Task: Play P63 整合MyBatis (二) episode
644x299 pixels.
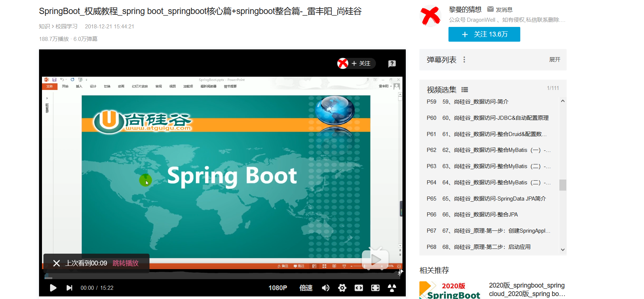Action: point(489,166)
